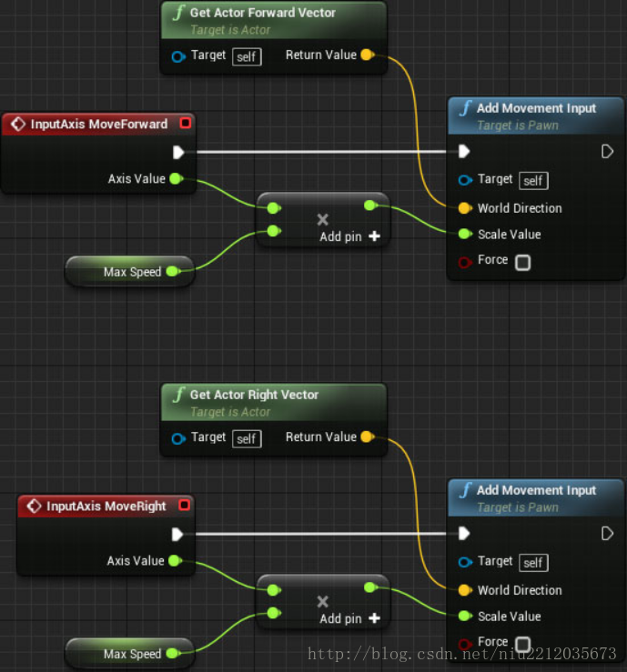Click the Target pin of Get Actor Forward Vector
This screenshot has height=672, width=627.
point(178,56)
